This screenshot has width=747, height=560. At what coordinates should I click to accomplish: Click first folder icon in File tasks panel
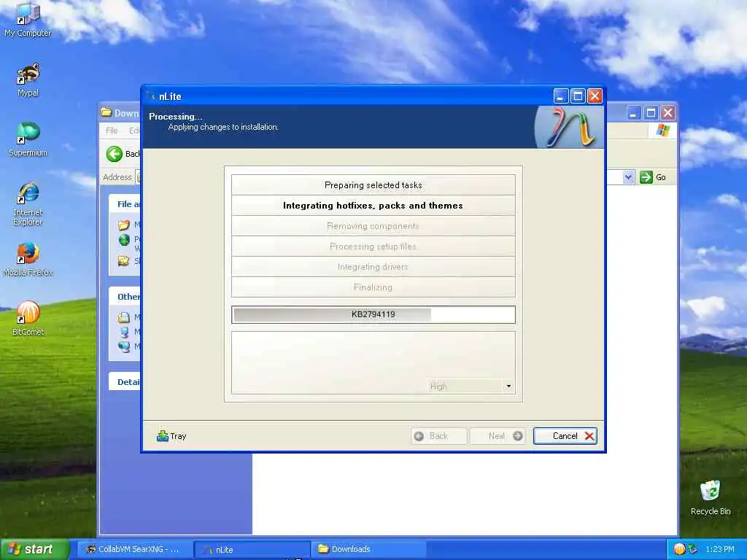[124, 225]
